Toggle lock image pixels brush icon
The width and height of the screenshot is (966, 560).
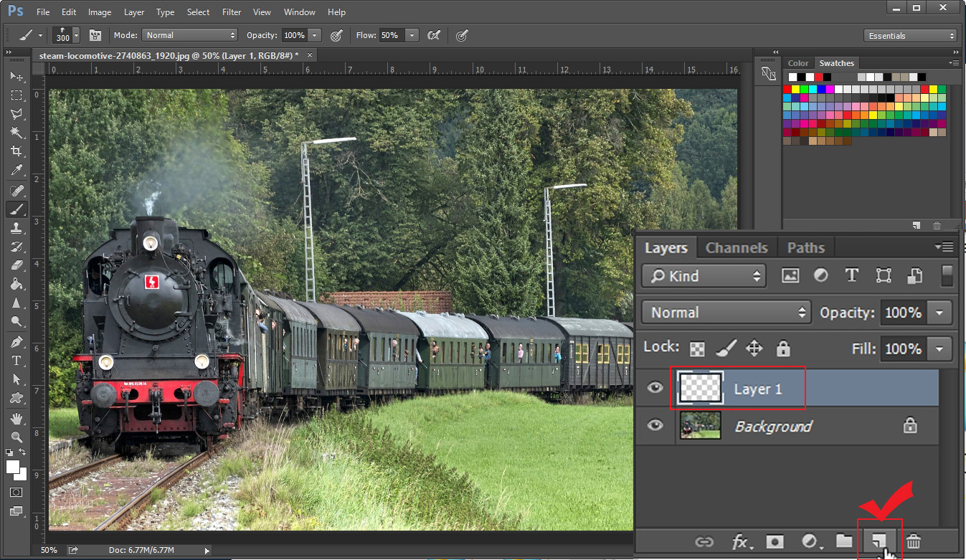tap(726, 349)
